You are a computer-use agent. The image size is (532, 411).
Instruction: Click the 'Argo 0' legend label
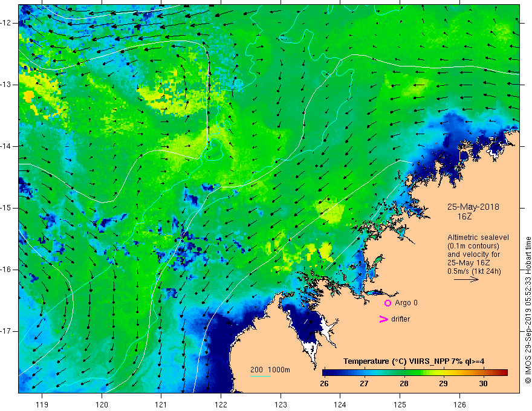(406, 303)
